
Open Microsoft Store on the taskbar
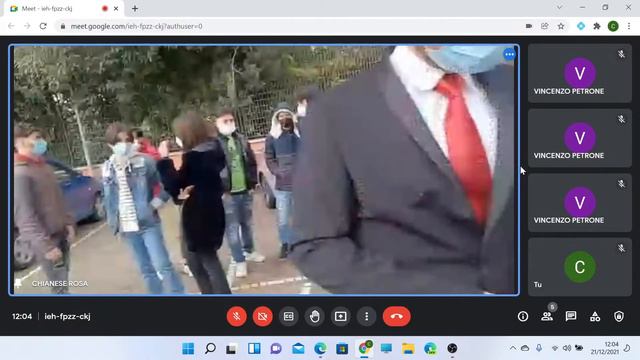pos(342,349)
